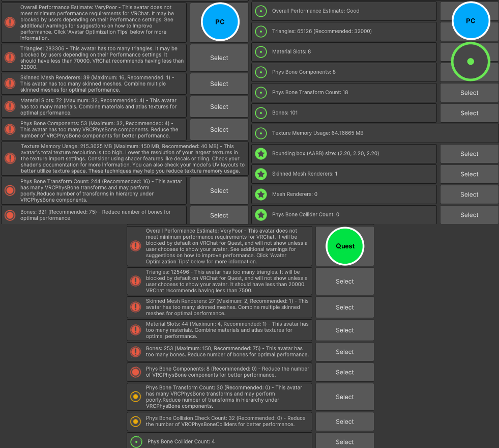Click the VeryPoor error icon in the PC panel
Screen dimensions: 499x448
pyautogui.click(x=10, y=22)
